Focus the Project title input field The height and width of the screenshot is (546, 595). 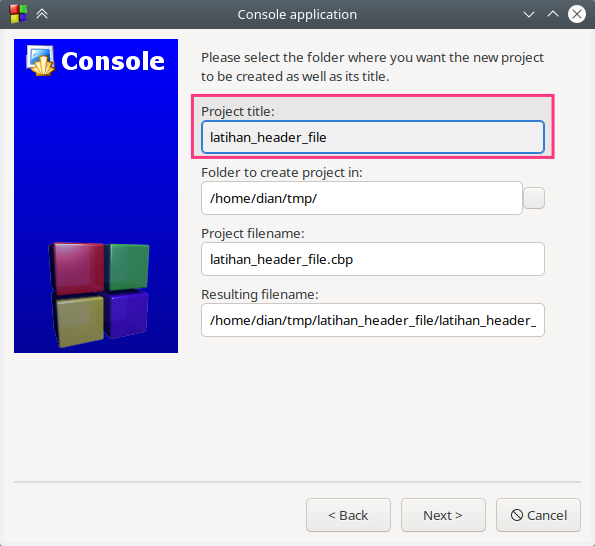(x=373, y=137)
